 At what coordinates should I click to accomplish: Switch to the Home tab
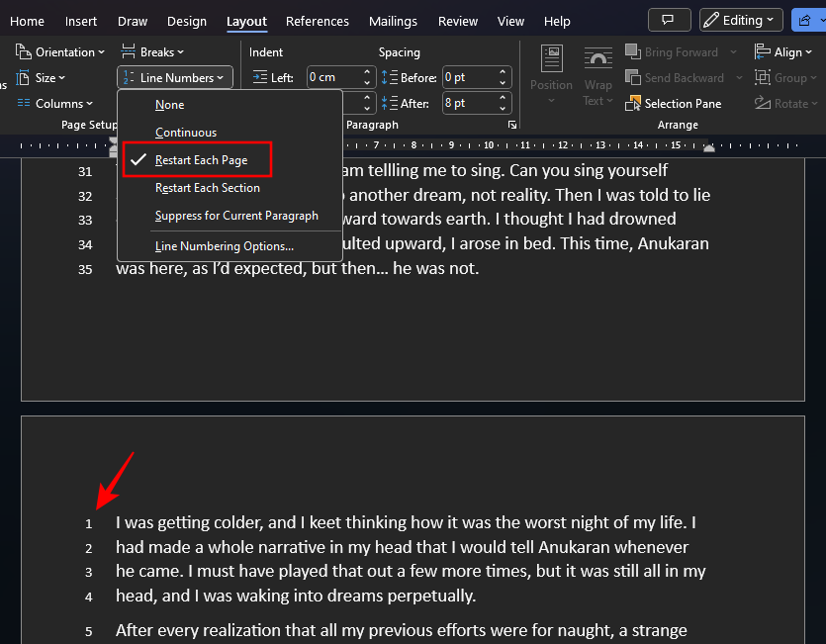pyautogui.click(x=28, y=22)
